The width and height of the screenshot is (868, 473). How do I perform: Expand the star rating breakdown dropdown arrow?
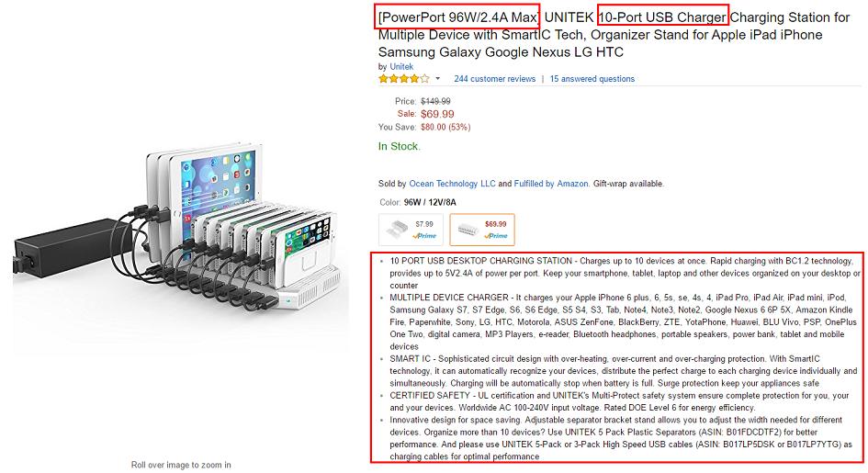click(x=437, y=79)
